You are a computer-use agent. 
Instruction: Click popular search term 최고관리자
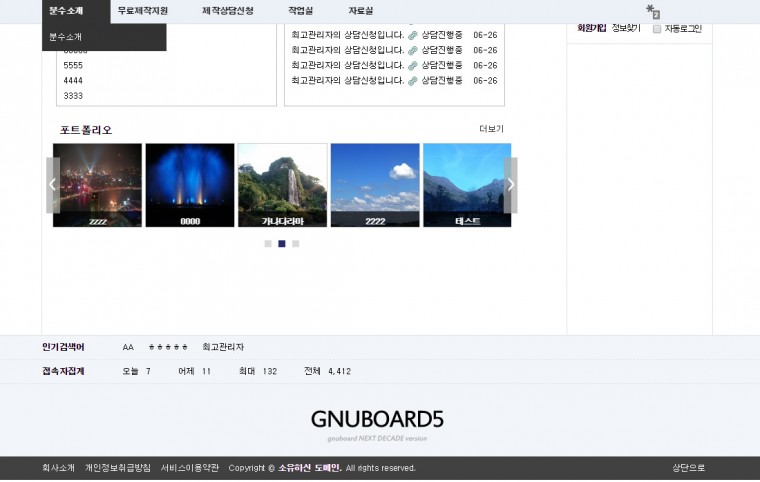(x=223, y=347)
